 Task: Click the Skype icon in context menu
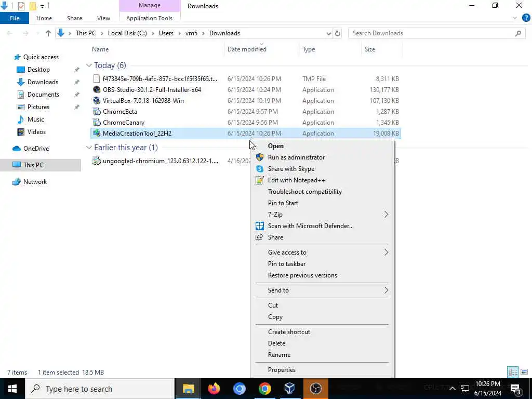coord(260,169)
